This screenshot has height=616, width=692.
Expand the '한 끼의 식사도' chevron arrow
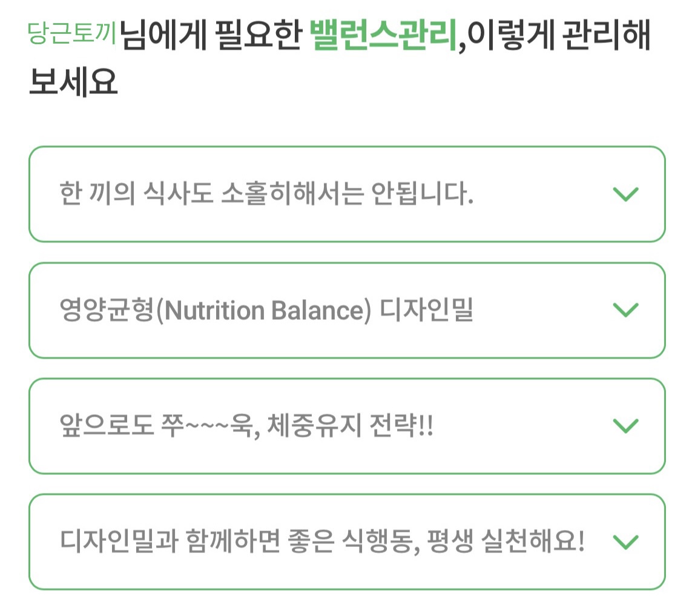[626, 194]
